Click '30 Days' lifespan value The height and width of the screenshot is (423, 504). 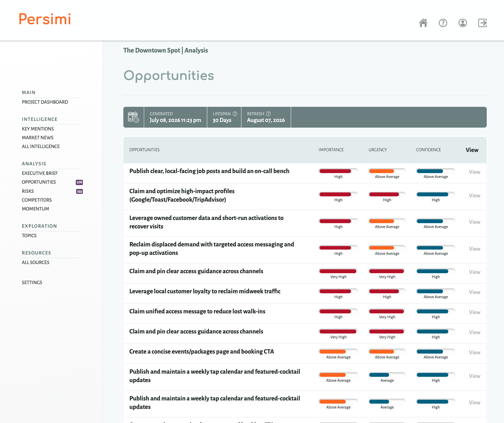coord(222,120)
